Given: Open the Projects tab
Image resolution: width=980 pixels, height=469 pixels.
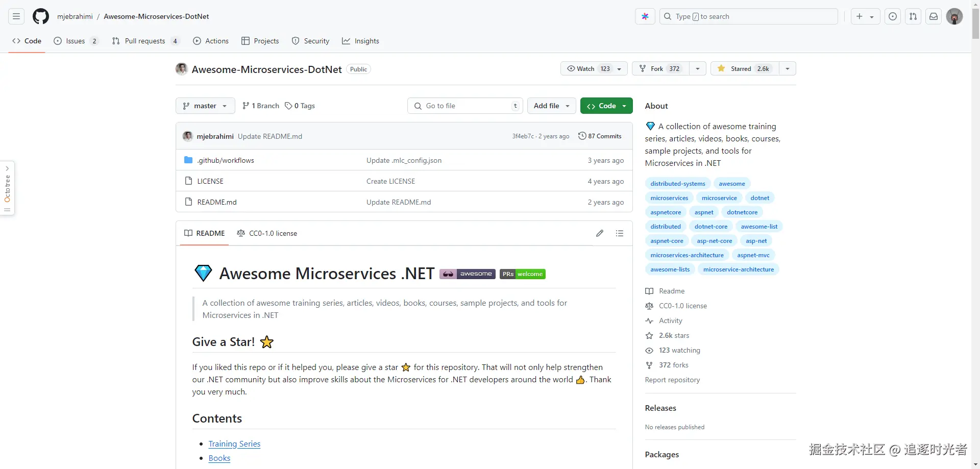Looking at the screenshot, I should [x=260, y=41].
